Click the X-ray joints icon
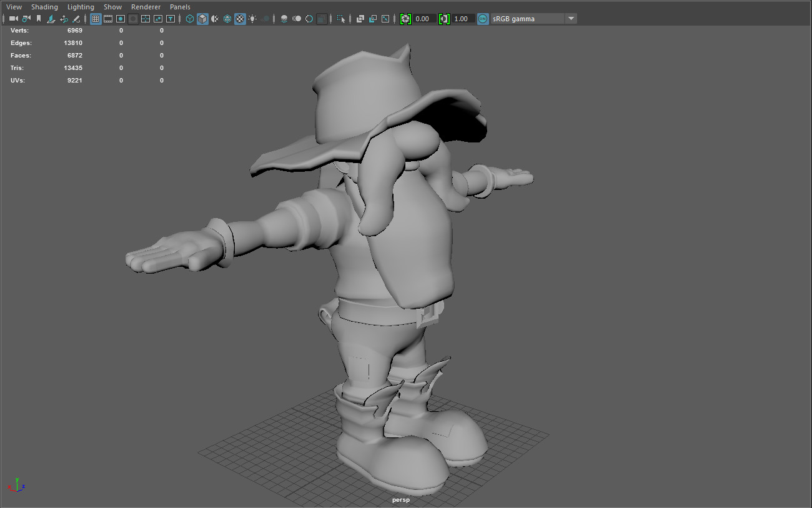The height and width of the screenshot is (508, 812). pyautogui.click(x=385, y=19)
